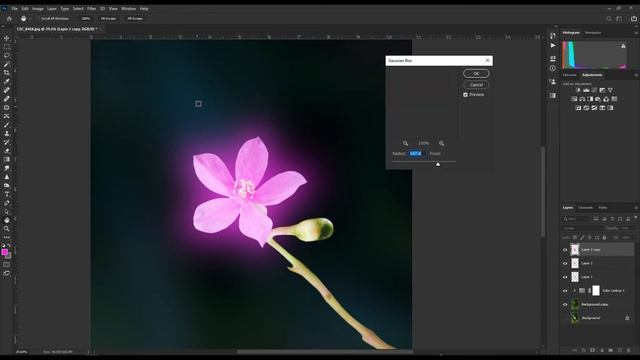This screenshot has width=640, height=360.
Task: Add a Curves adjustment
Action: [x=594, y=90]
